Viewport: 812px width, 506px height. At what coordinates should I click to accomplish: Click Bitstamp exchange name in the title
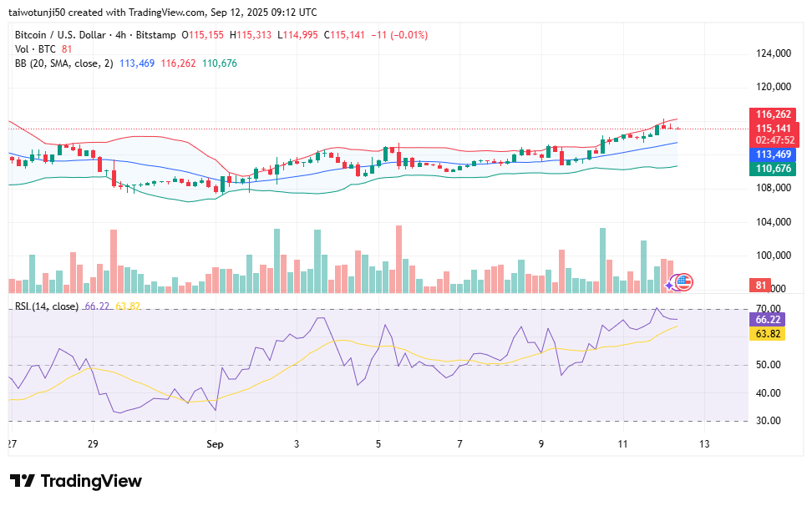point(156,35)
